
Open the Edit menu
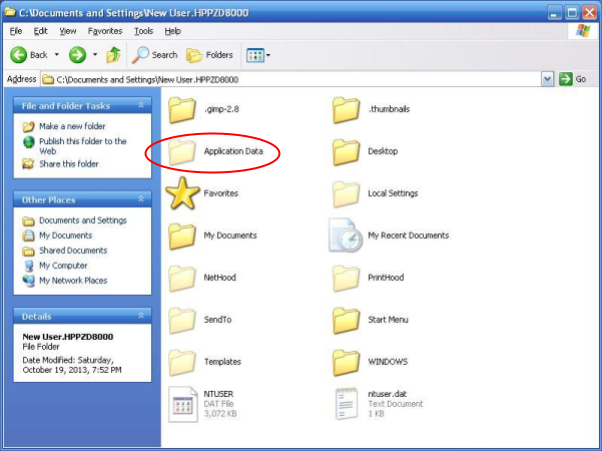(40, 31)
